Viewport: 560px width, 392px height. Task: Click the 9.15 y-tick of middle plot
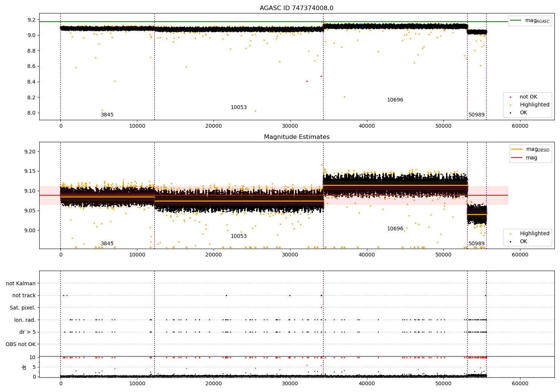pyautogui.click(x=30, y=171)
